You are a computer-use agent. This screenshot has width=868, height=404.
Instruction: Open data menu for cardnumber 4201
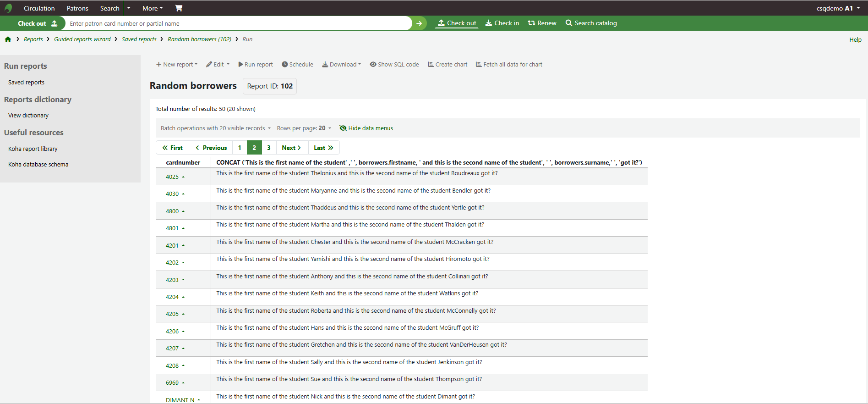(x=175, y=246)
